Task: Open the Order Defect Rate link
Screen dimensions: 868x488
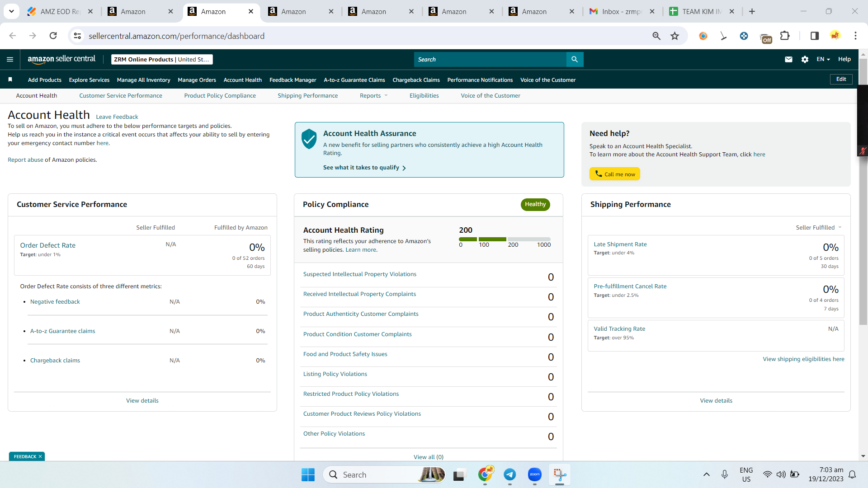Action: 48,245
